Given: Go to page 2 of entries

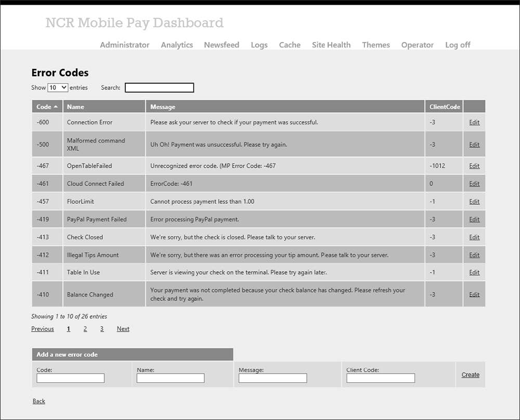Looking at the screenshot, I should coord(85,329).
